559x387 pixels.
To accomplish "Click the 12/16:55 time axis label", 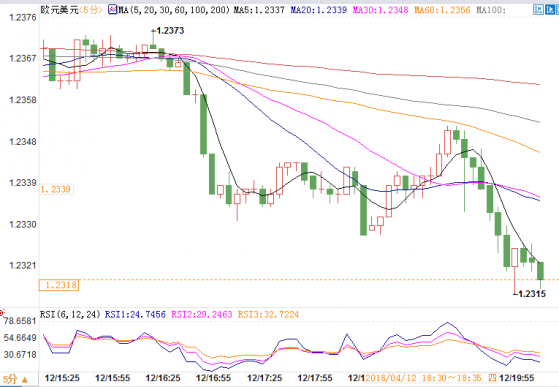I will 214,378.
